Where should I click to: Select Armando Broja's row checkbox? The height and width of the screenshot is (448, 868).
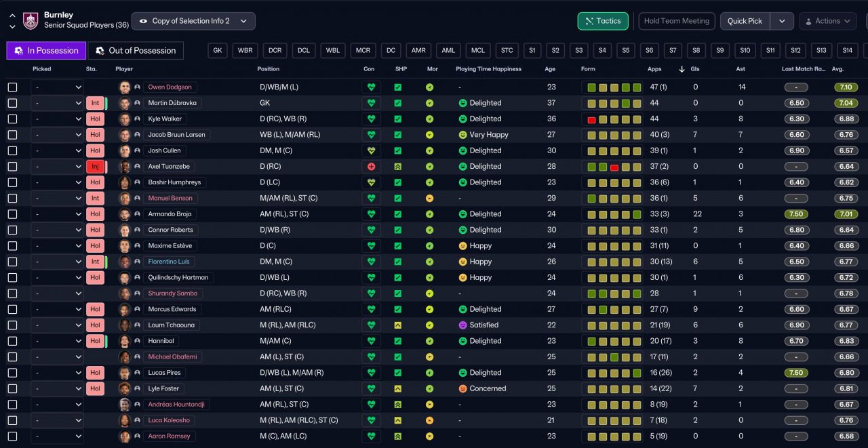[x=12, y=214]
